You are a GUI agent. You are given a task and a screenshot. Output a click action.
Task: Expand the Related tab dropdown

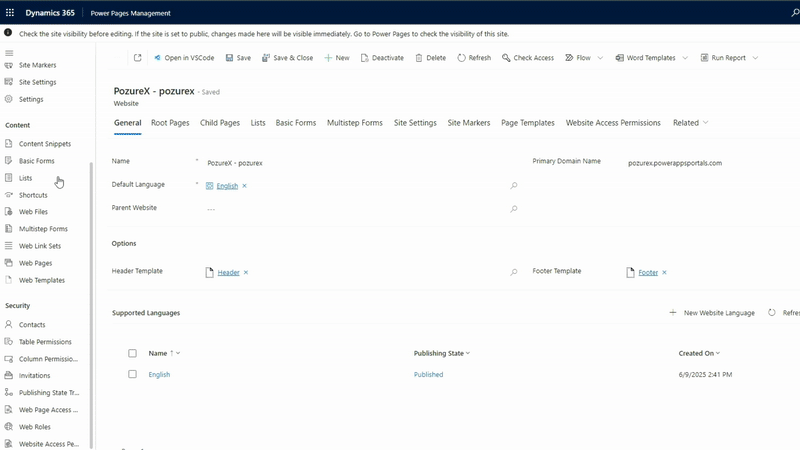690,123
